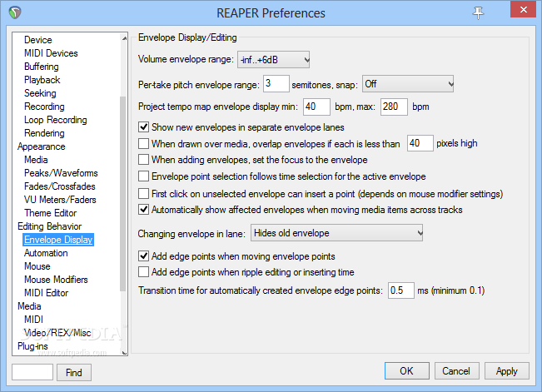Open the semitones snap dropdown
The height and width of the screenshot is (392, 542).
(x=408, y=84)
